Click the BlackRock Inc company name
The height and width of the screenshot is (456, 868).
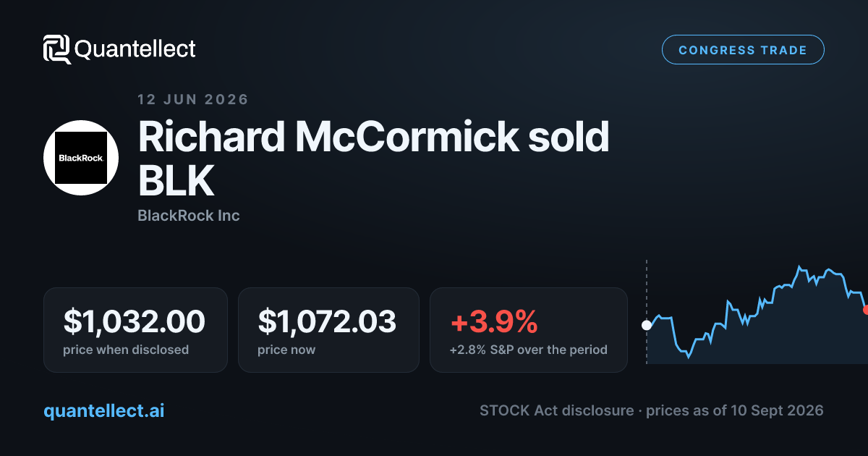tap(189, 216)
